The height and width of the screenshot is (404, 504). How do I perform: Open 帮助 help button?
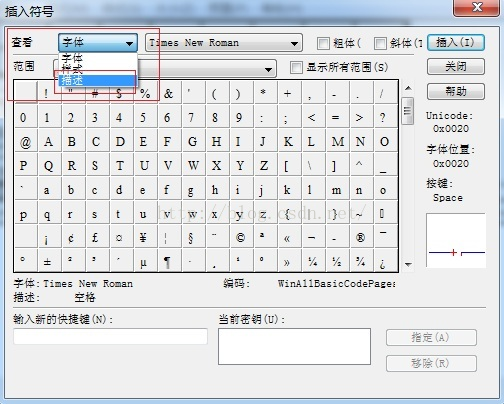click(x=456, y=91)
